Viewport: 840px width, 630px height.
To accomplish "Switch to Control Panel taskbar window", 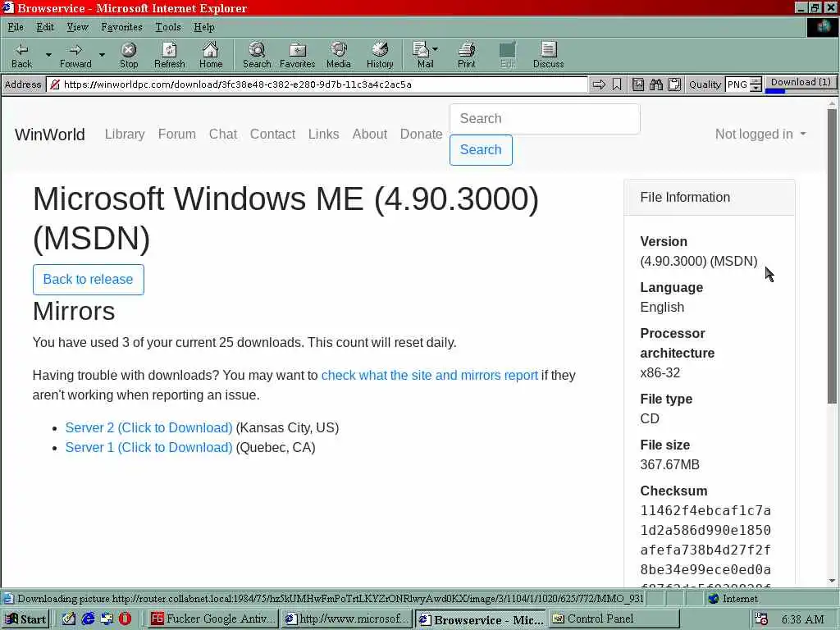I will pos(614,619).
